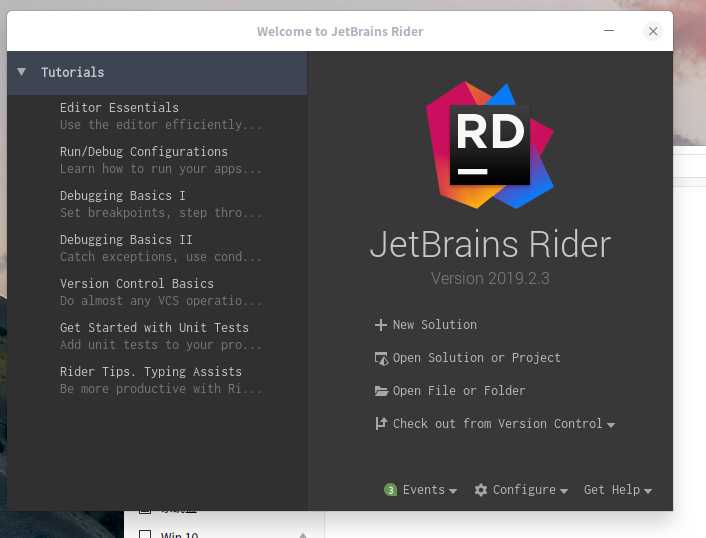The width and height of the screenshot is (706, 538).
Task: Tick the Win 10 checkbox in background window
Action: click(145, 534)
